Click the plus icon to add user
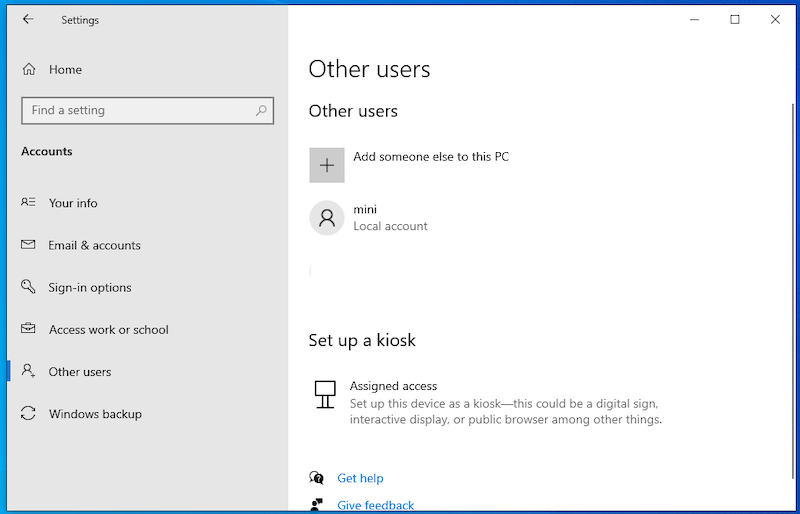Image resolution: width=800 pixels, height=514 pixels. click(327, 165)
